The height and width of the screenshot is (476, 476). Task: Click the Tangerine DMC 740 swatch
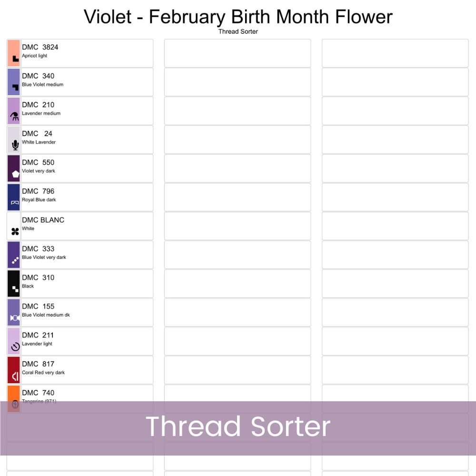14,393
